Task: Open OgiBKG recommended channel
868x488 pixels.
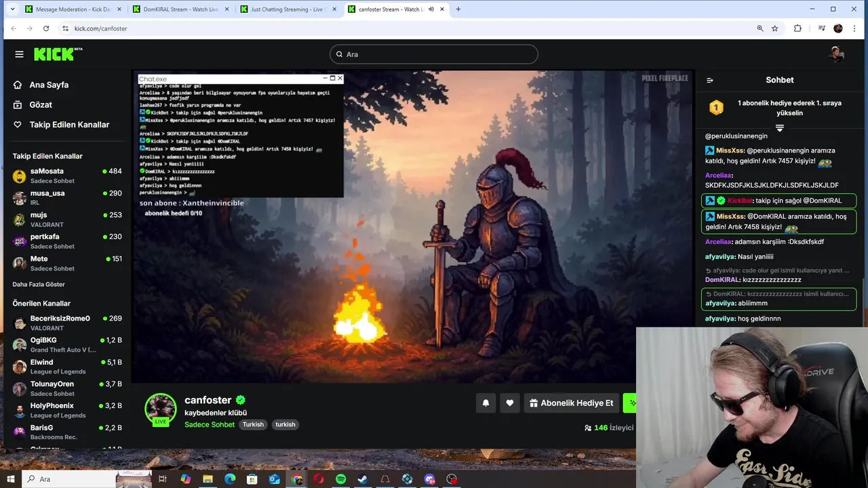Action: click(66, 344)
